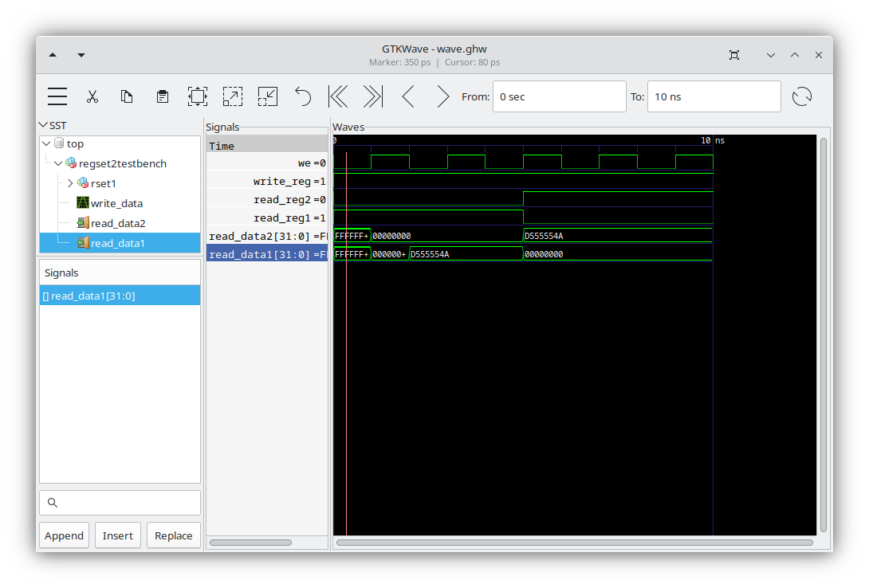Select the Cut traces tool
The height and width of the screenshot is (588, 869).
click(92, 96)
